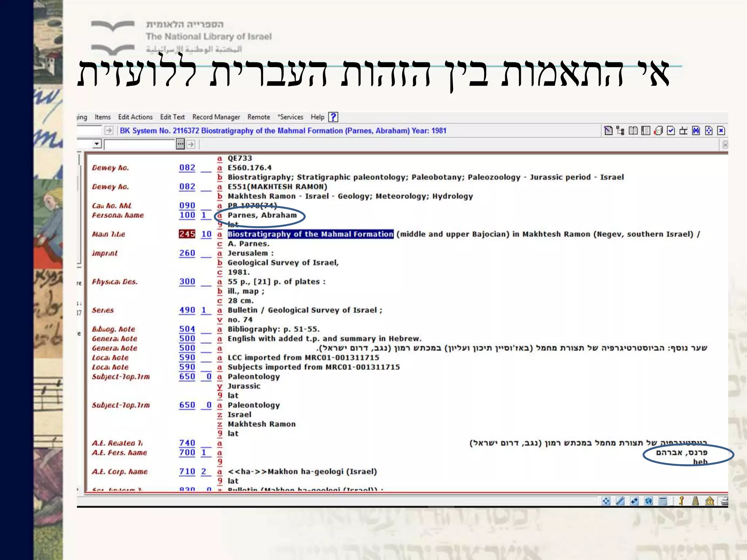Click the blue X document close-record icon

click(721, 131)
